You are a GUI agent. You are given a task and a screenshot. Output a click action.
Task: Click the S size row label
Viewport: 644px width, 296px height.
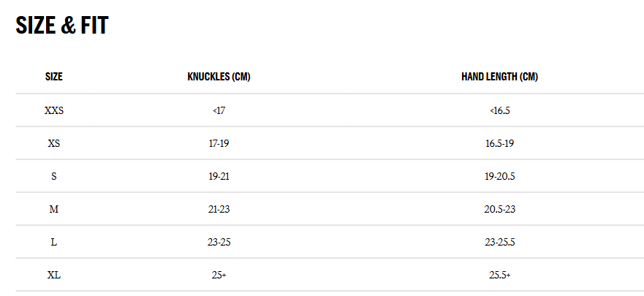point(53,176)
